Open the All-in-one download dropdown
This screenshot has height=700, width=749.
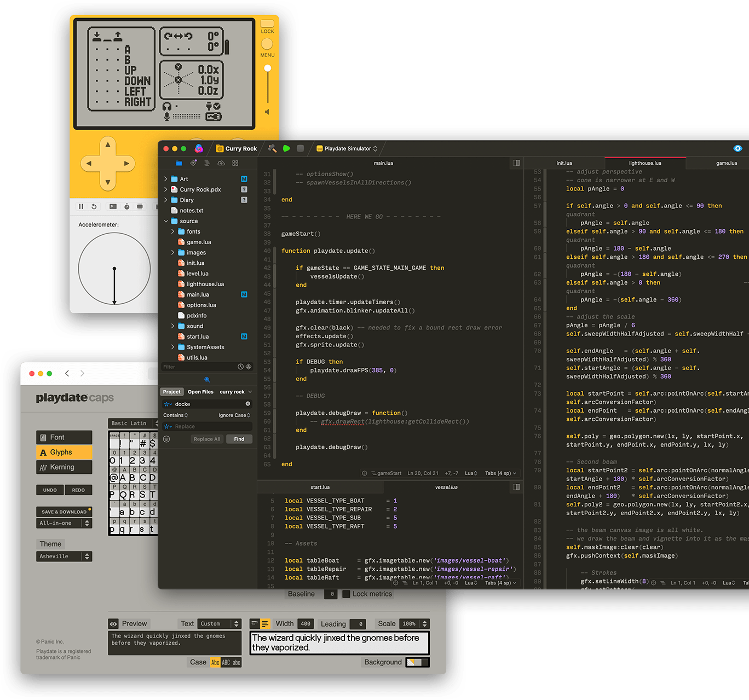(64, 523)
